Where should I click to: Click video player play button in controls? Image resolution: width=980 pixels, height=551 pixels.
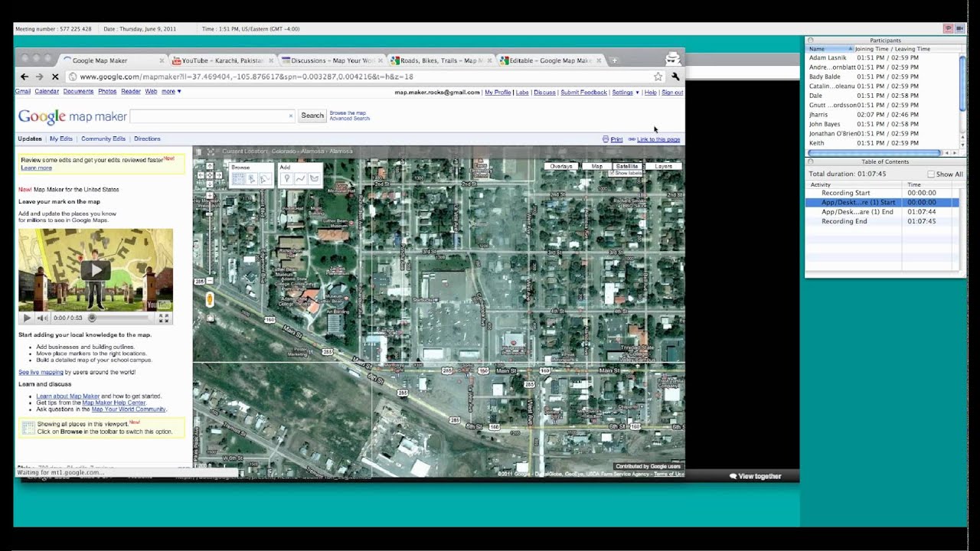click(x=27, y=318)
